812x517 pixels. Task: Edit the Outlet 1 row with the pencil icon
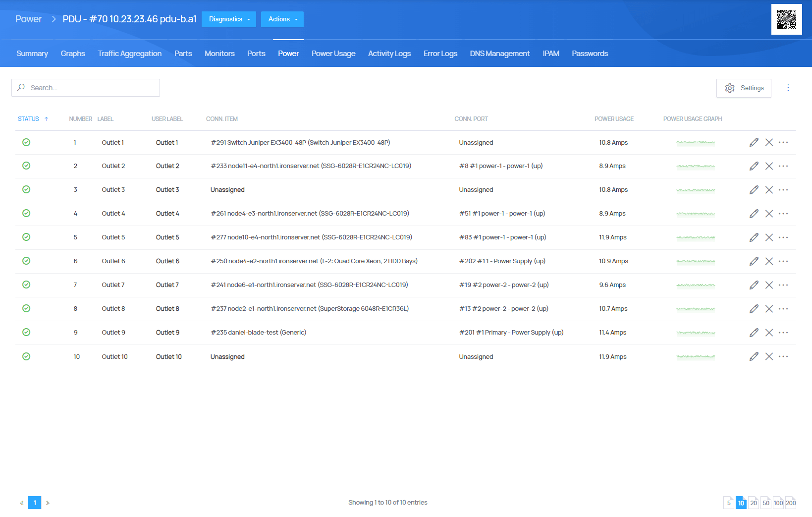(x=754, y=142)
